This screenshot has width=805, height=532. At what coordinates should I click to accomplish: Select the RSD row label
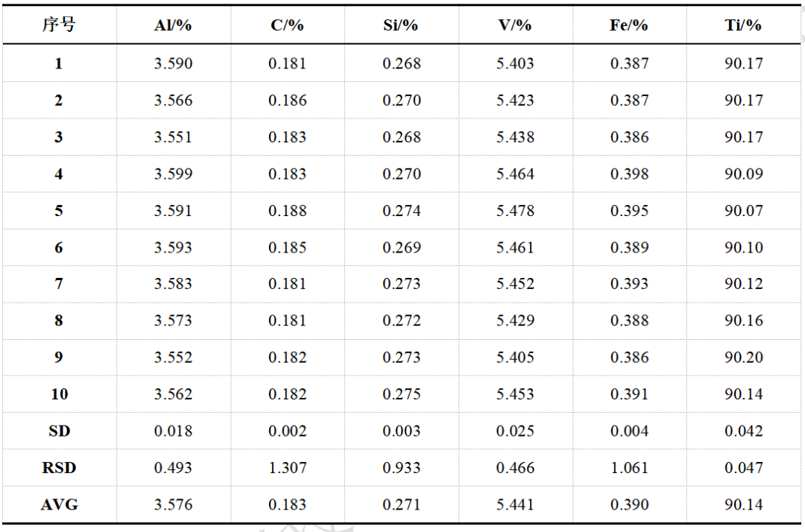59,468
